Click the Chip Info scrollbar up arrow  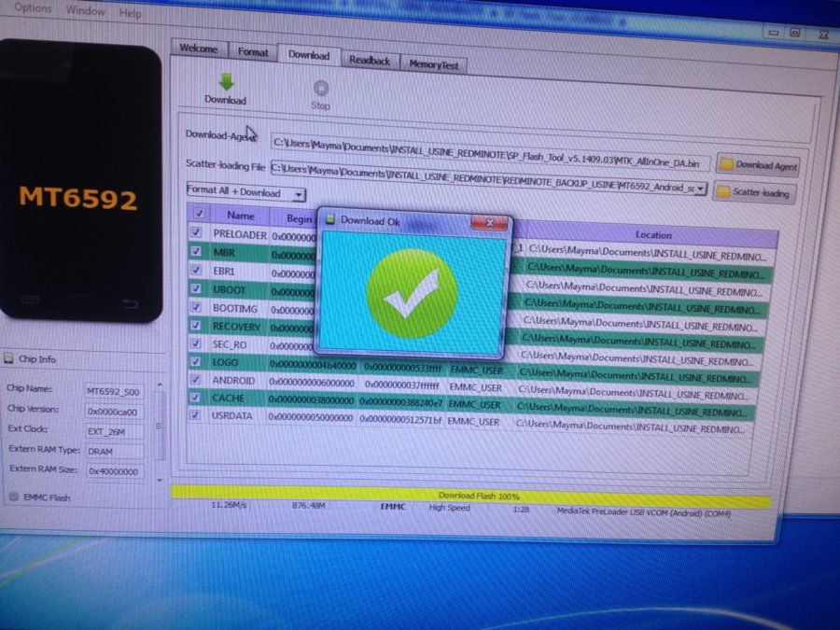point(160,385)
